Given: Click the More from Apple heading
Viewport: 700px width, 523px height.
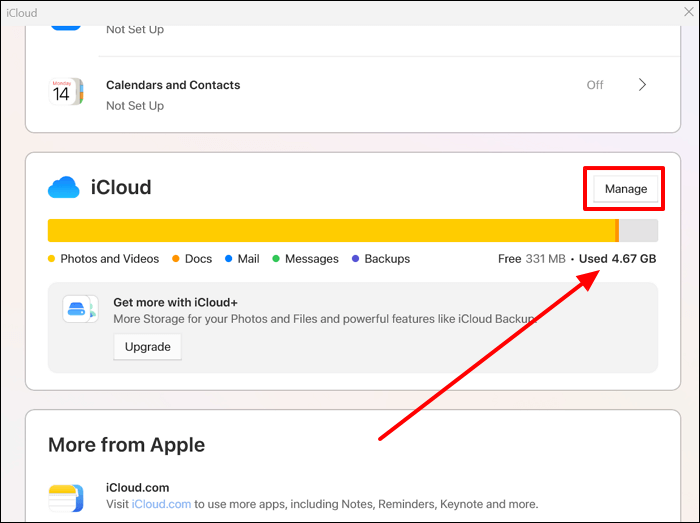Looking at the screenshot, I should (126, 445).
